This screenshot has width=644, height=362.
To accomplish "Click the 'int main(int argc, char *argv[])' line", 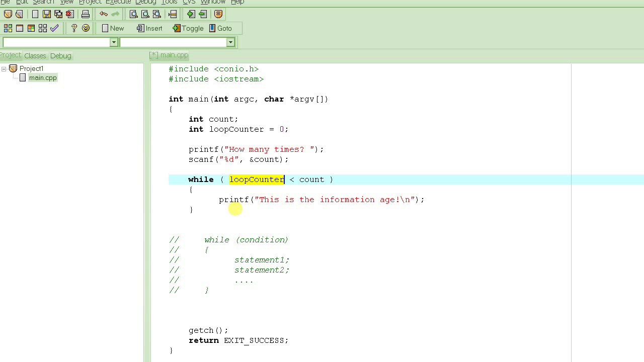I will point(249,99).
